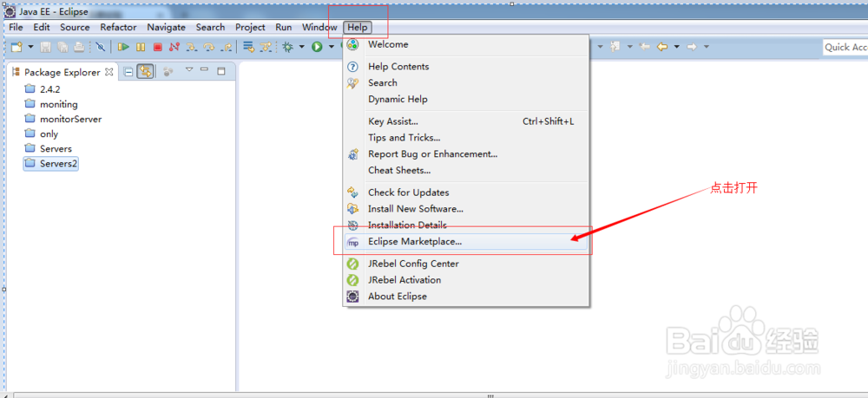Click the Step Over icon

click(208, 47)
